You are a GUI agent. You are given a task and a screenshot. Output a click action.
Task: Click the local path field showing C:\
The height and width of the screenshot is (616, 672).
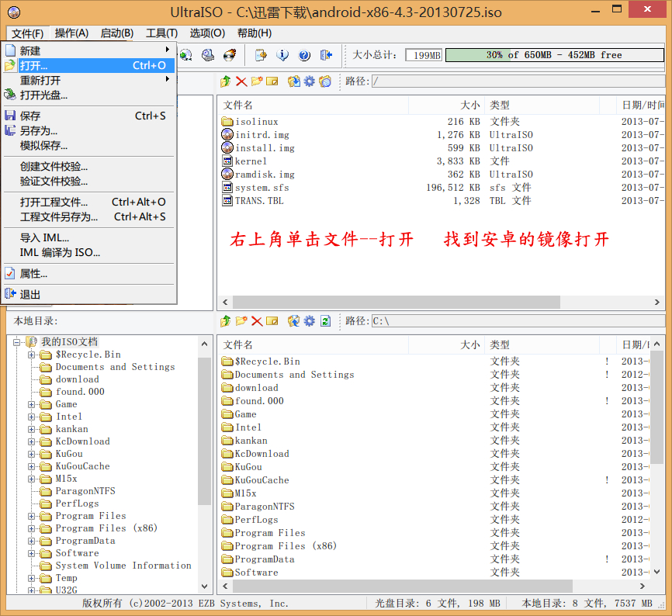point(518,321)
